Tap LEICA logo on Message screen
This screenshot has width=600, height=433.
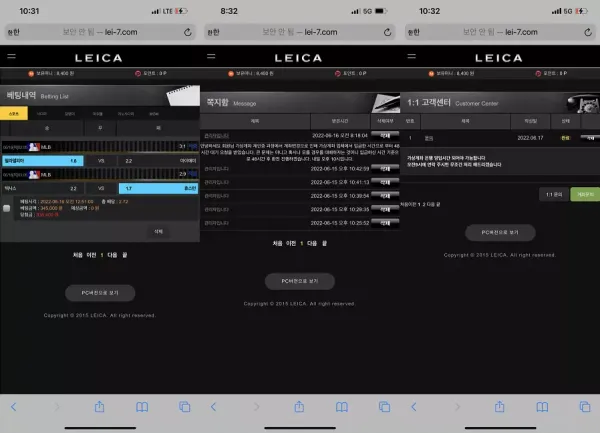(x=298, y=58)
